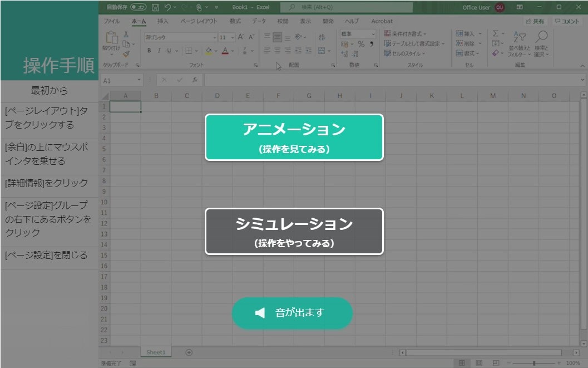Click the zoom slider in status bar
This screenshot has height=368, width=588.
[533, 363]
